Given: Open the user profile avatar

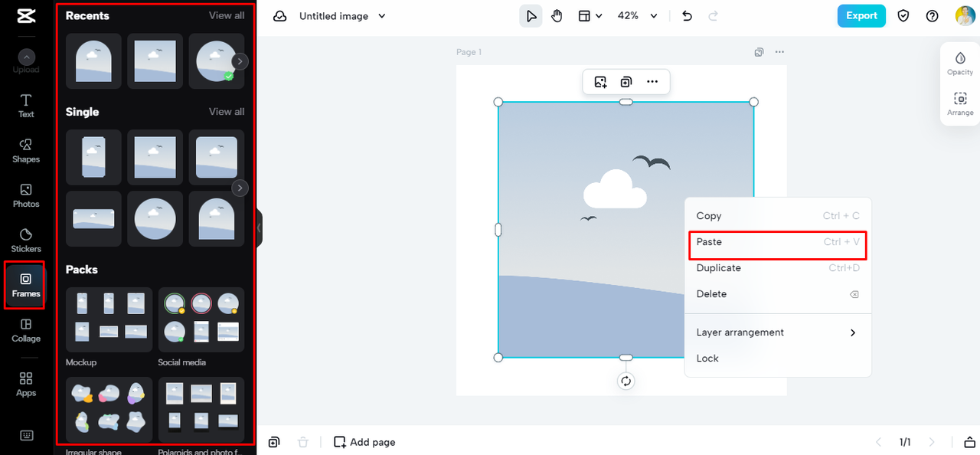Looking at the screenshot, I should click(965, 16).
